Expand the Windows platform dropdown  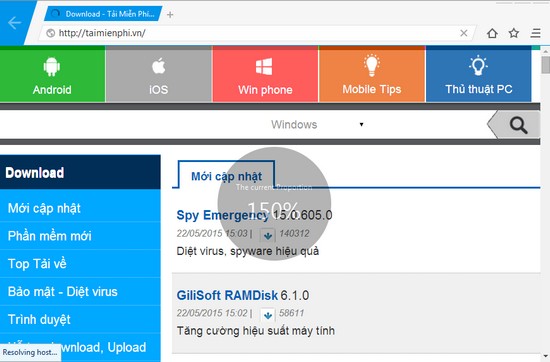pyautogui.click(x=317, y=125)
